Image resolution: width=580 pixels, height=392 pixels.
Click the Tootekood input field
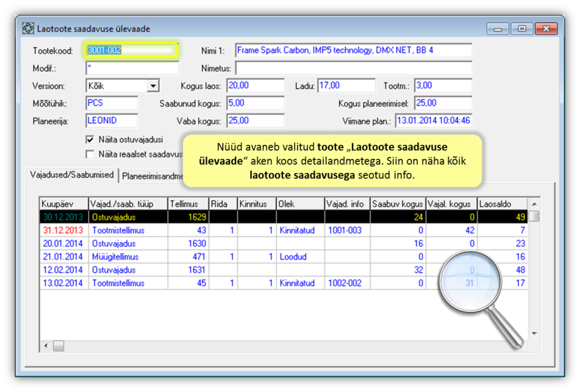[131, 50]
